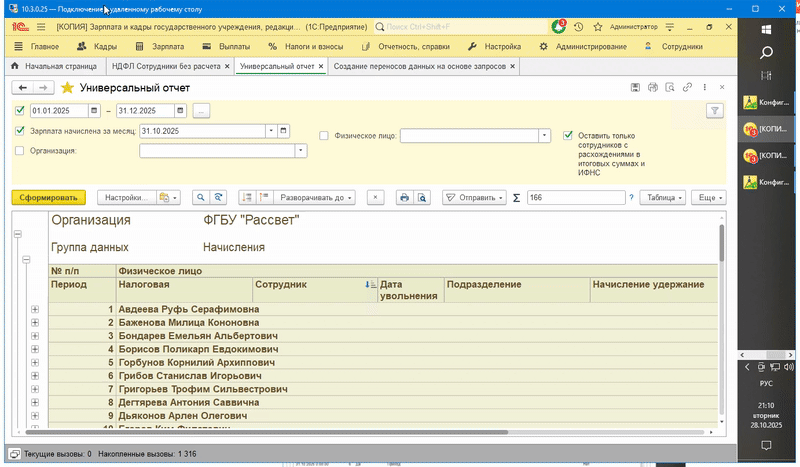Open the start date calendar picker
This screenshot has height=467, width=800.
(94, 110)
